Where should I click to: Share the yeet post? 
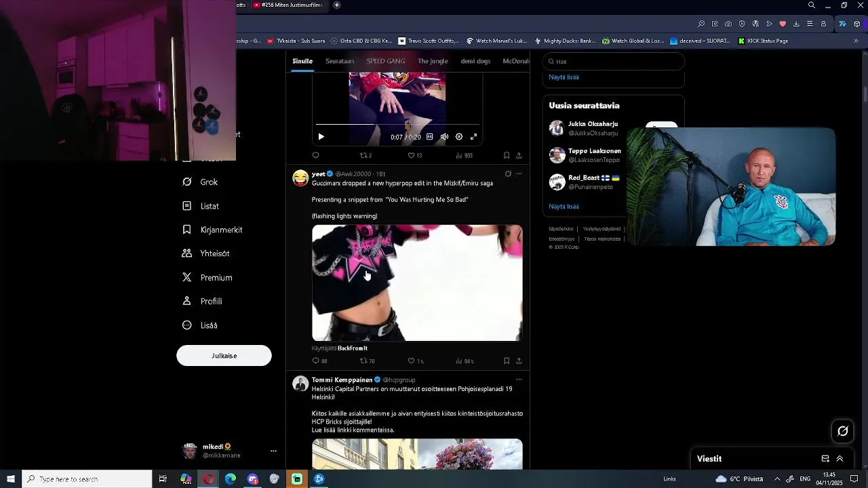click(x=519, y=361)
